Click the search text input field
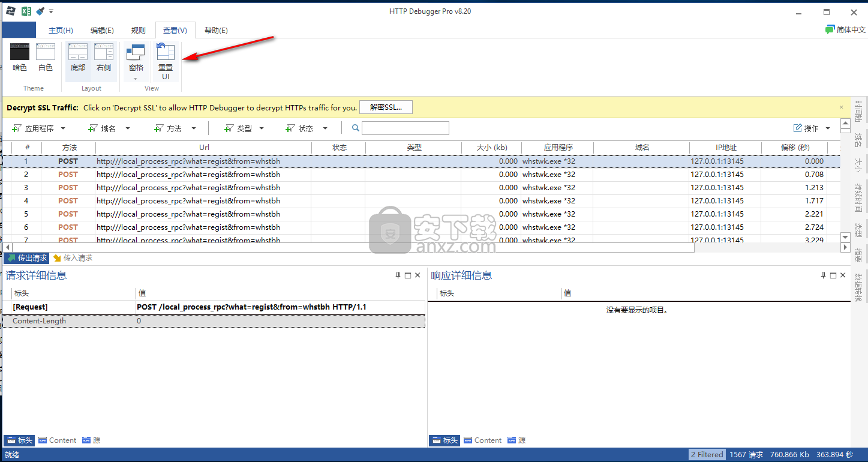This screenshot has height=462, width=868. pyautogui.click(x=406, y=128)
